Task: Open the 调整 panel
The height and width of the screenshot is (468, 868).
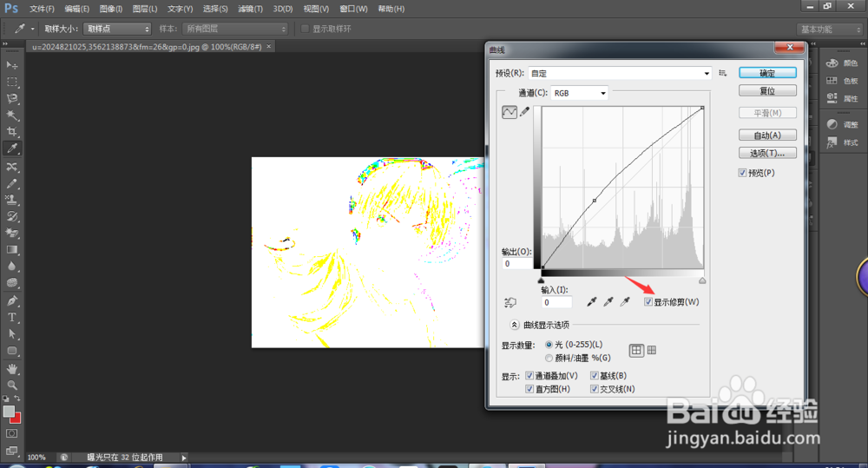Action: pyautogui.click(x=842, y=125)
